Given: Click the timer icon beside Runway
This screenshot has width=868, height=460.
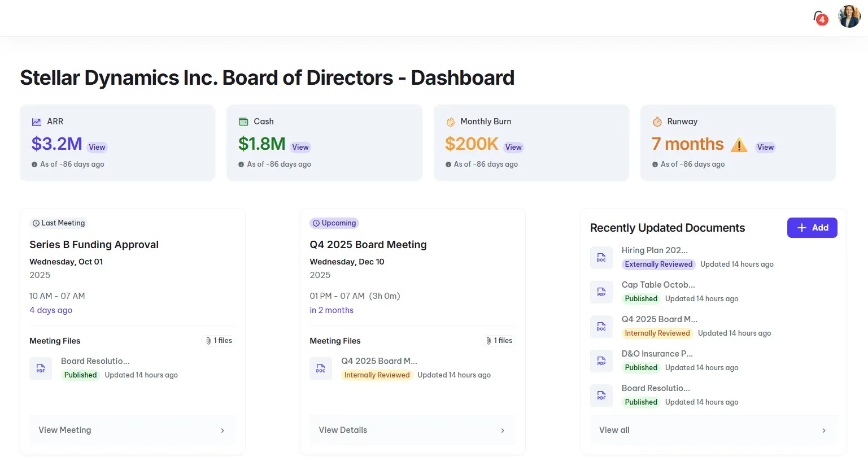Looking at the screenshot, I should click(x=657, y=121).
